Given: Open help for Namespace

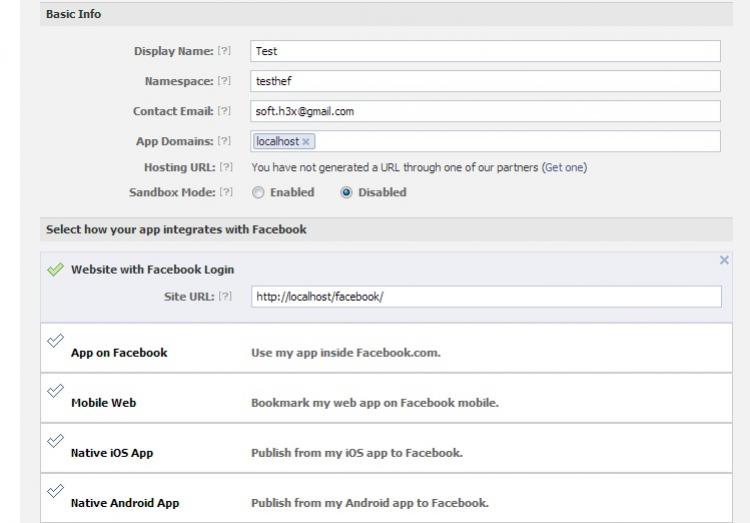Looking at the screenshot, I should tap(224, 81).
